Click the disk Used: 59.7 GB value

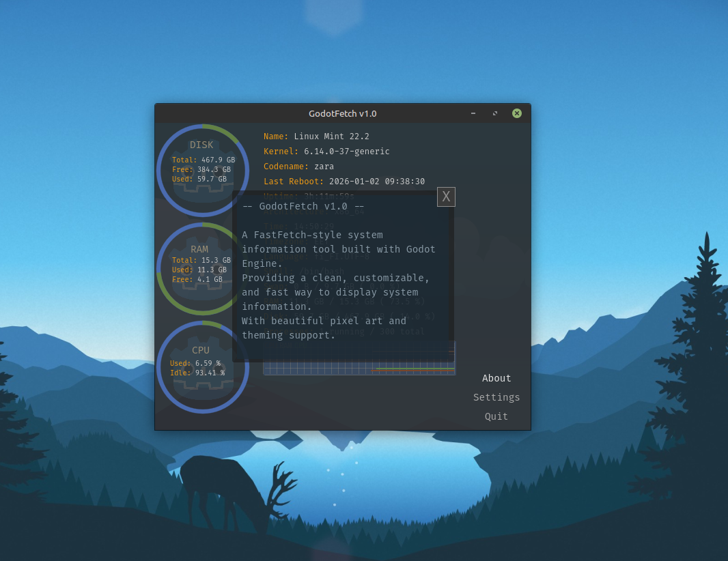[199, 179]
